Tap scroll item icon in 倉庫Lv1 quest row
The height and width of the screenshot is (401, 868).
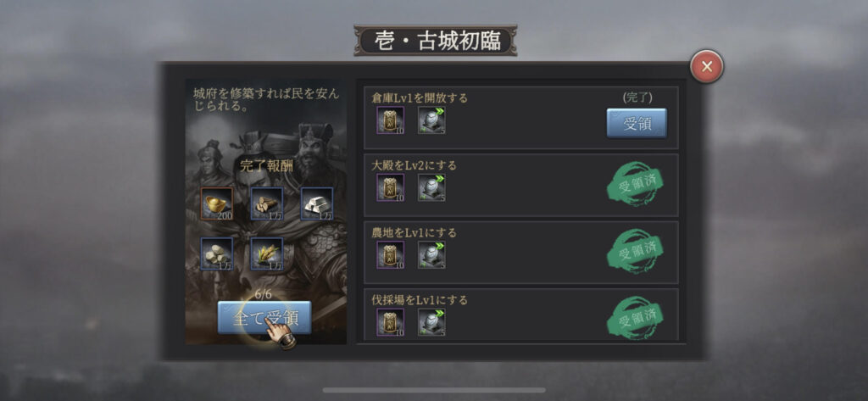tap(391, 120)
